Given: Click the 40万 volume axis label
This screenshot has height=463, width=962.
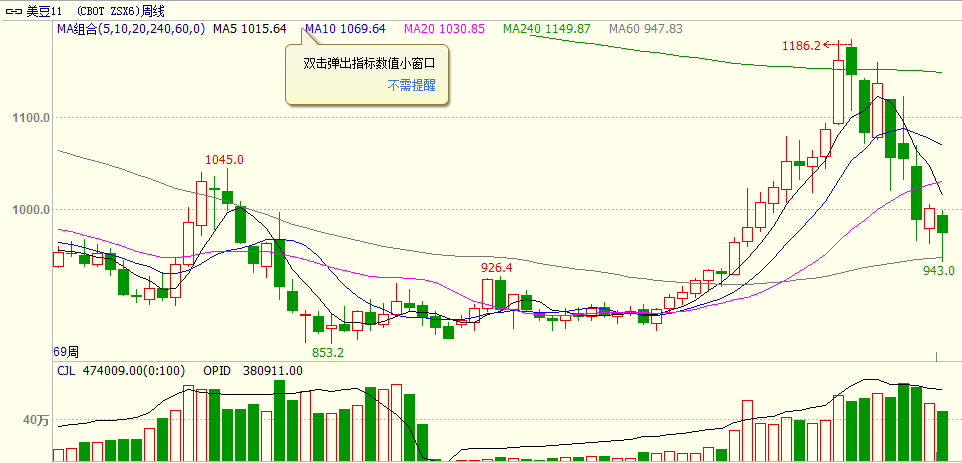Looking at the screenshot, I should coord(36,420).
